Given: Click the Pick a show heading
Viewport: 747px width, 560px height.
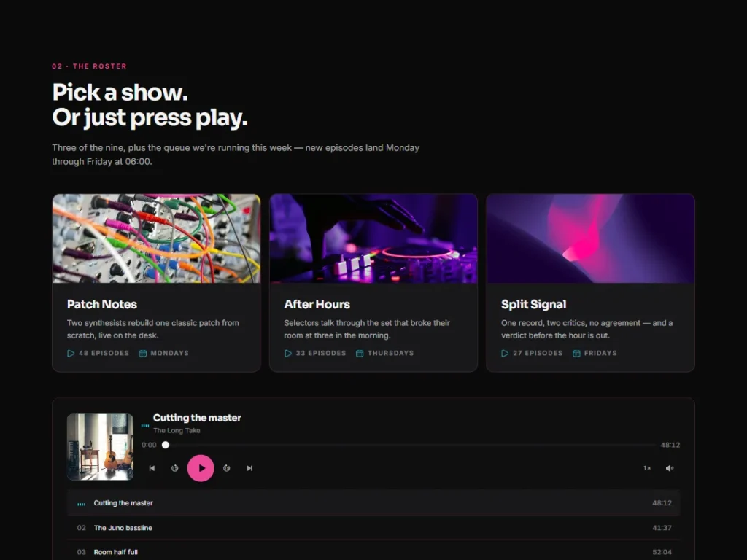Looking at the screenshot, I should (150, 105).
